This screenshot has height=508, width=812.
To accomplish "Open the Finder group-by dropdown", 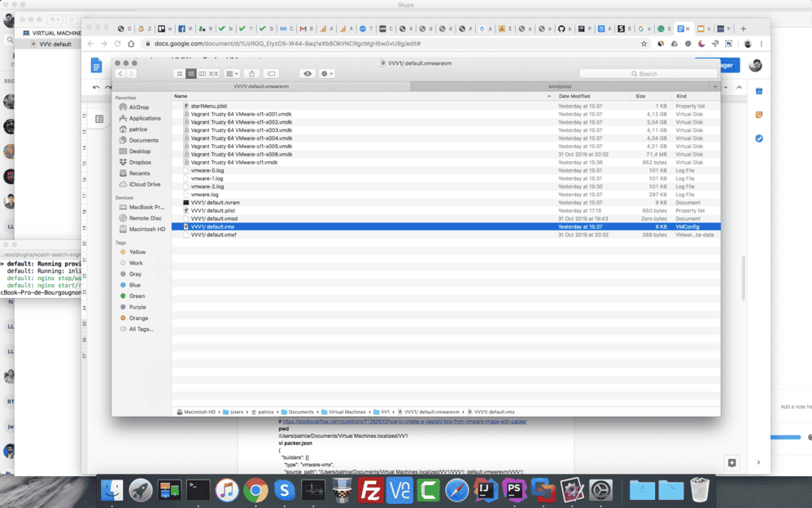I will pos(232,73).
